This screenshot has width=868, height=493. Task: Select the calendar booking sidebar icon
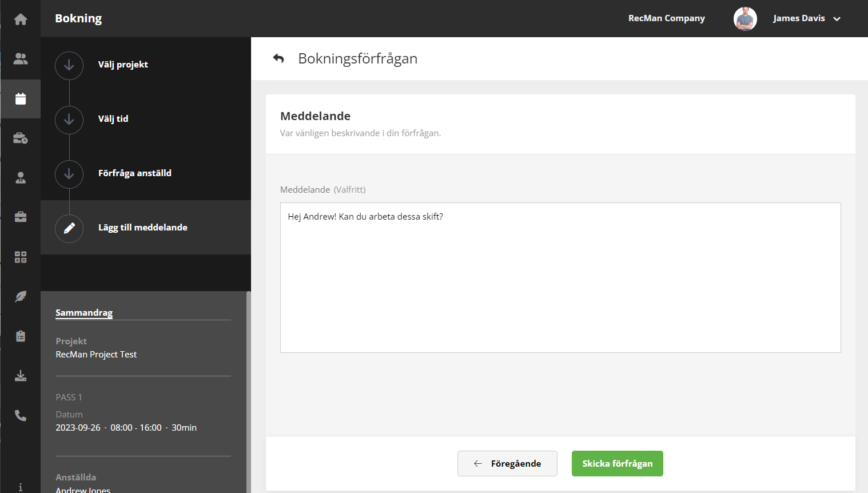click(x=21, y=99)
